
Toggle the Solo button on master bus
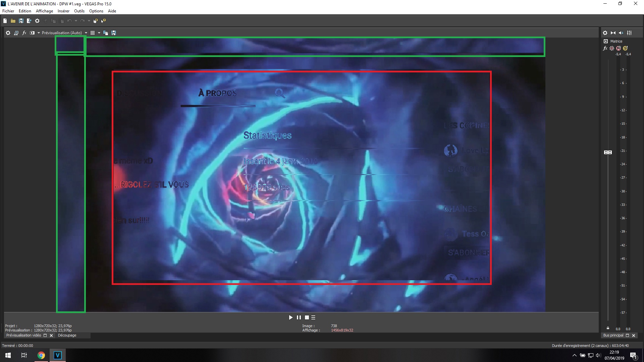point(625,48)
